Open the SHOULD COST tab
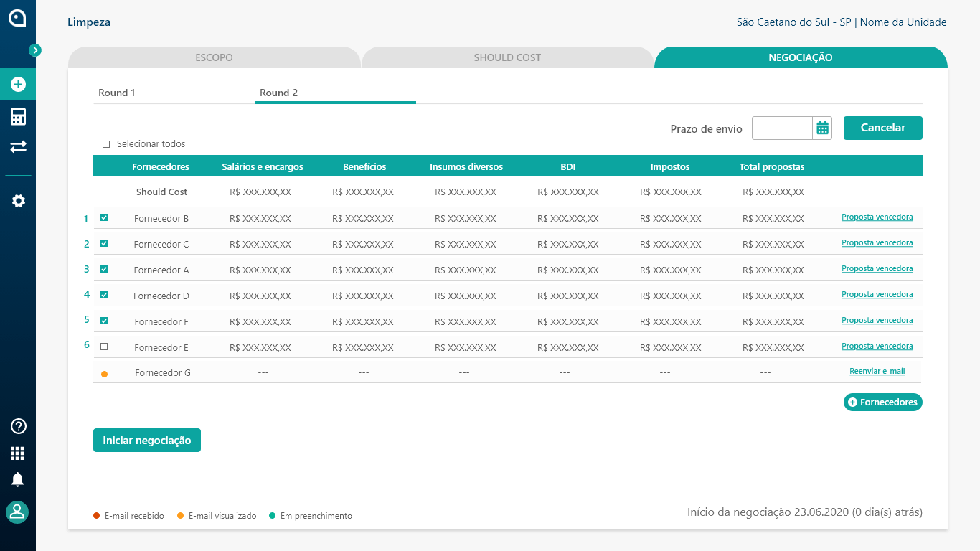Screen dimensions: 980x551 tap(507, 57)
